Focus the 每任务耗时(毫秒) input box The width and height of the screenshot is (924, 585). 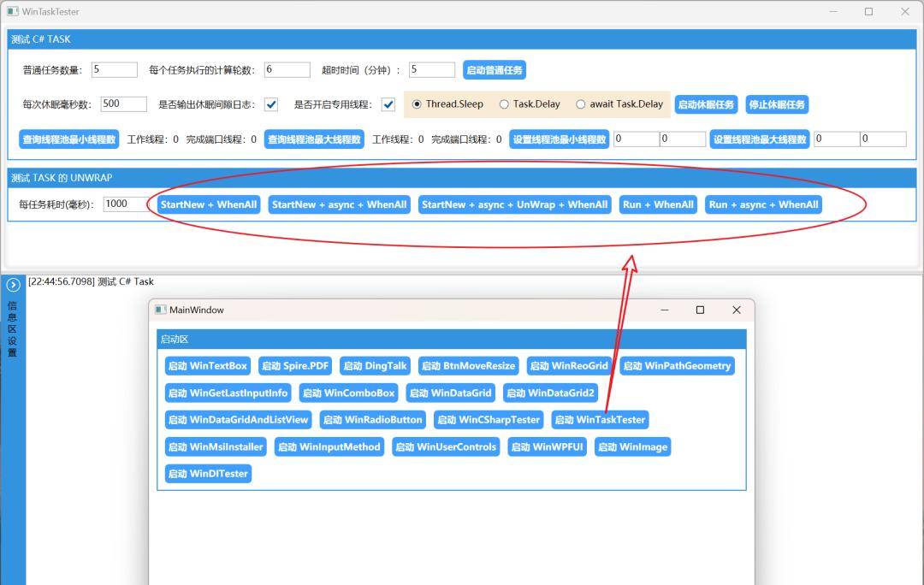(x=126, y=204)
